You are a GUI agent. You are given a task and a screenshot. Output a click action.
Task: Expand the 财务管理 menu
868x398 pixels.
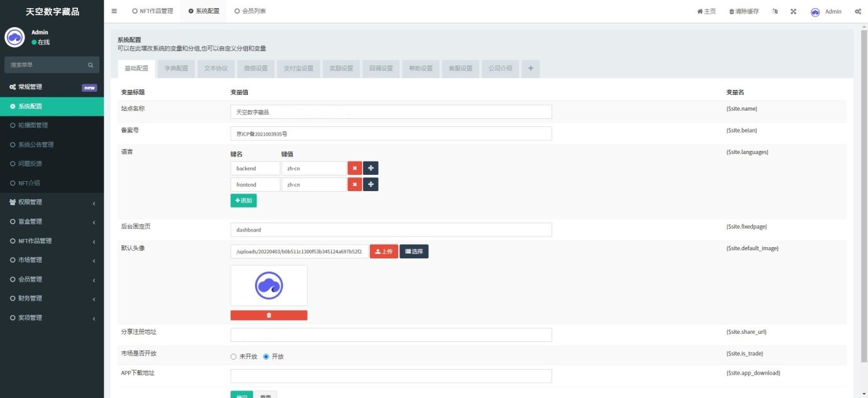point(52,298)
